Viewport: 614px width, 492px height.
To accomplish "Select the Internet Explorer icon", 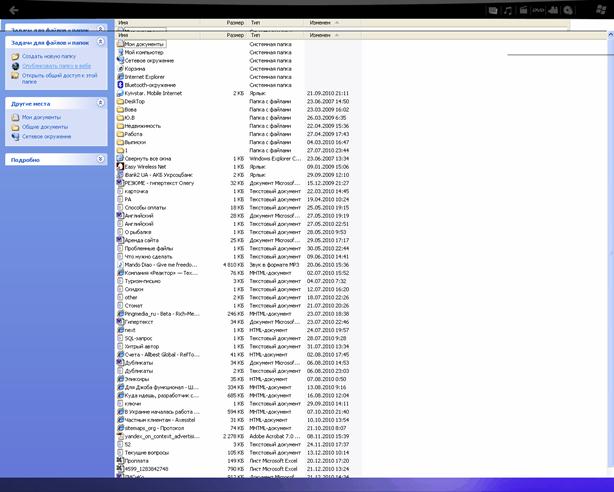I will [120, 77].
